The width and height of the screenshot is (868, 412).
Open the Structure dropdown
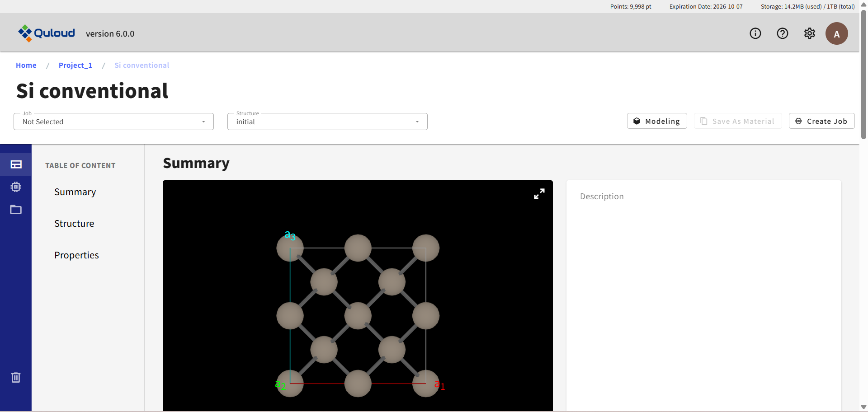pos(327,122)
